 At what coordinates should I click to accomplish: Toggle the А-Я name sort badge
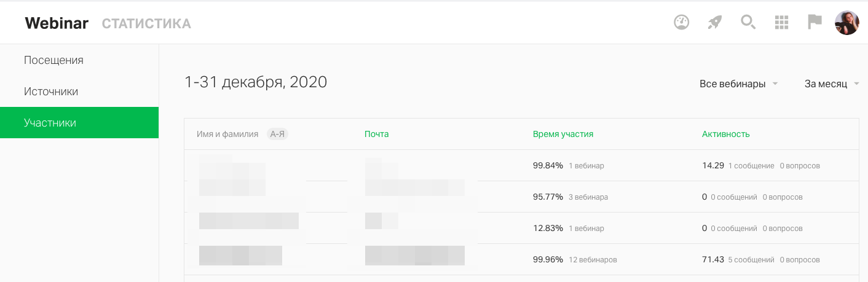click(x=277, y=134)
